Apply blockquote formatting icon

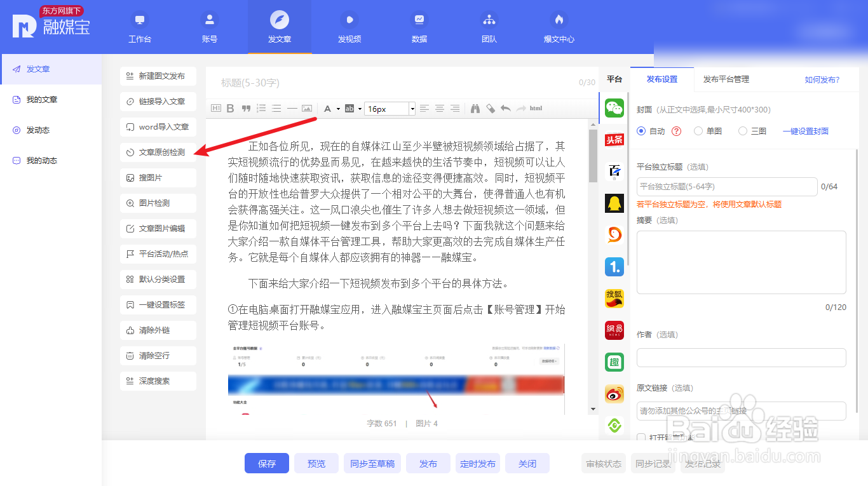pyautogui.click(x=246, y=109)
